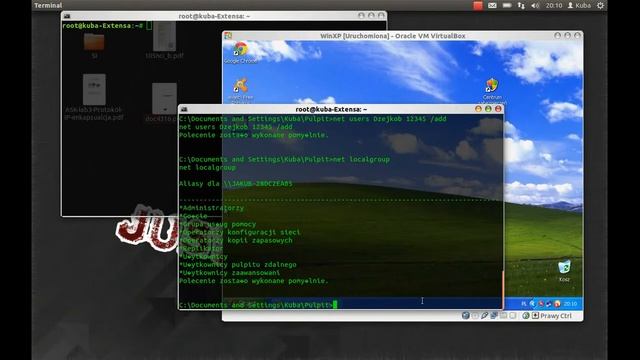This screenshot has height=360, width=640.
Task: Open avast! Free Antivirus desktop shortcut
Action: coord(240,91)
